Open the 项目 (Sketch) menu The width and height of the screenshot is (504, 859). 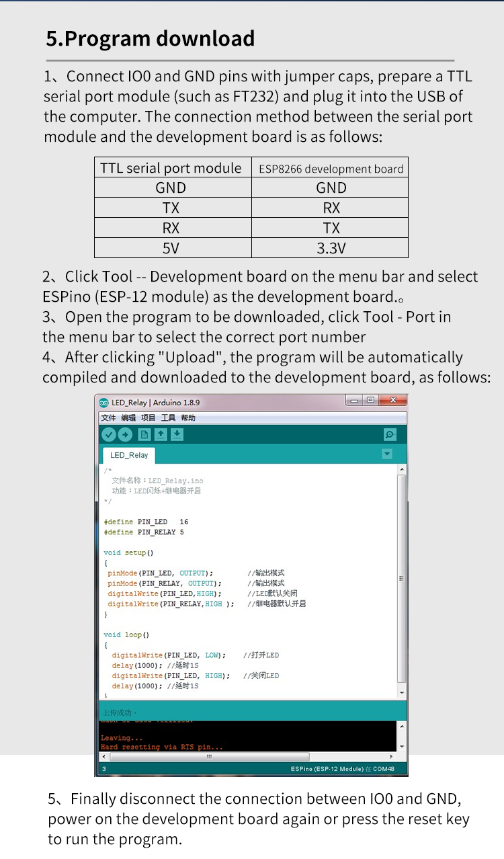[x=148, y=418]
